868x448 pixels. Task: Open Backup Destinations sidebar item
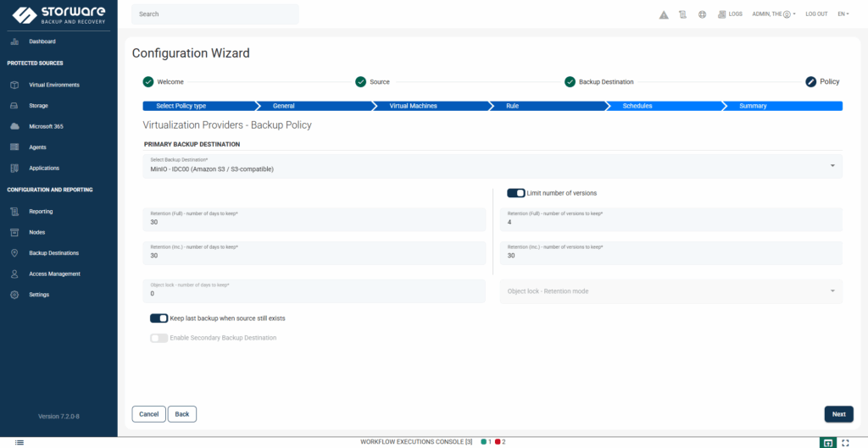[x=53, y=253]
